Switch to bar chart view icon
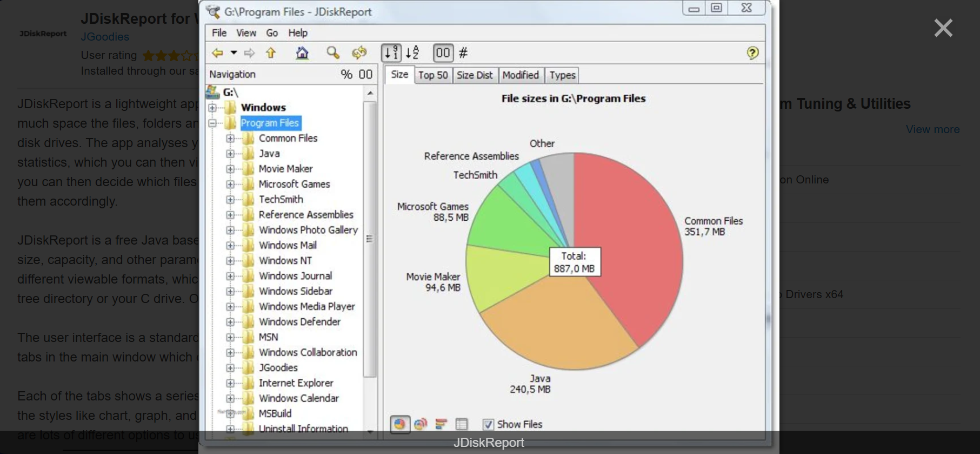Screen dimensions: 980x454 (x=441, y=424)
